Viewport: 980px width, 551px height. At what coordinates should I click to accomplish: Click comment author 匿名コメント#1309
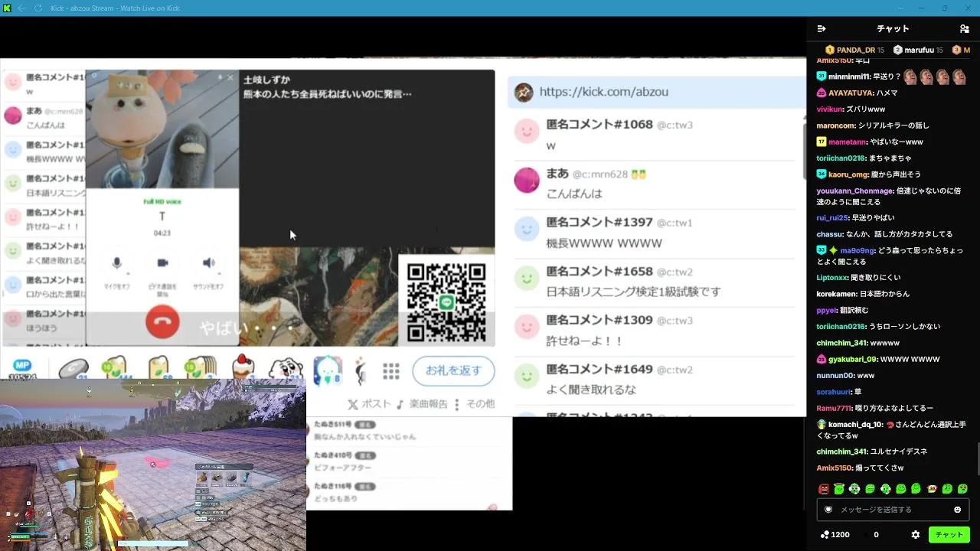coord(599,321)
